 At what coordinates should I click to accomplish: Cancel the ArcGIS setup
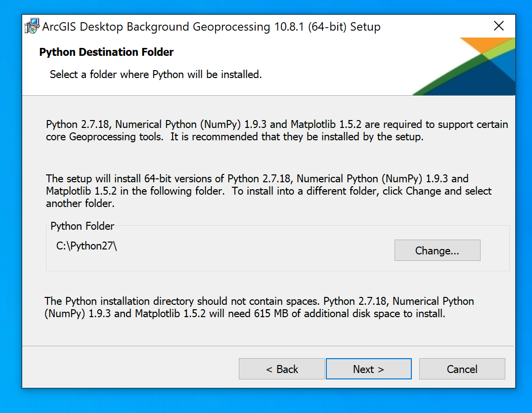click(x=462, y=369)
